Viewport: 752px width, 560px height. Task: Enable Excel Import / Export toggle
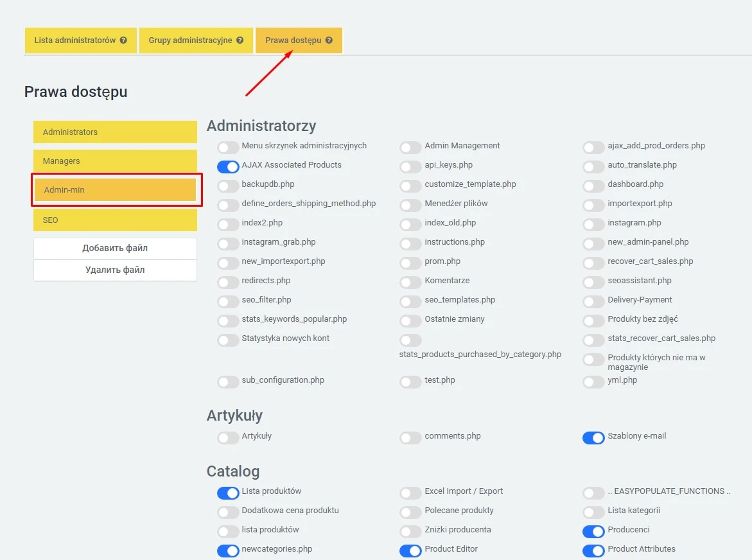point(410,493)
